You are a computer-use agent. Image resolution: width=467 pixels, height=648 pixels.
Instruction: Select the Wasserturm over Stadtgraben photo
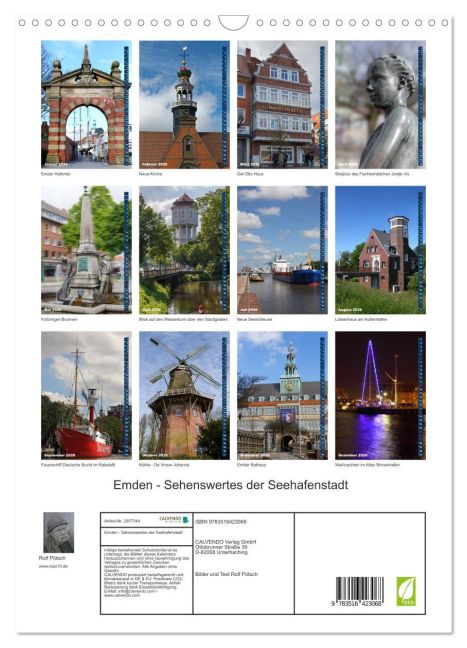(184, 250)
